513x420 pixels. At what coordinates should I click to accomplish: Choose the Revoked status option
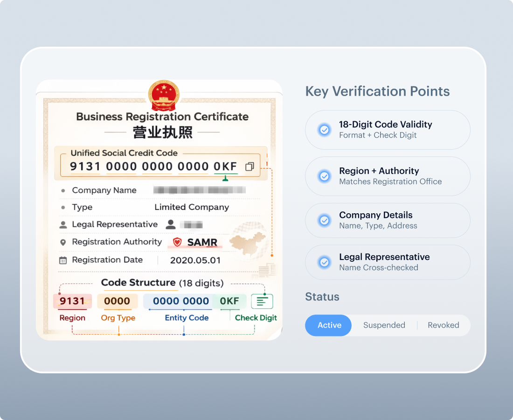click(443, 325)
